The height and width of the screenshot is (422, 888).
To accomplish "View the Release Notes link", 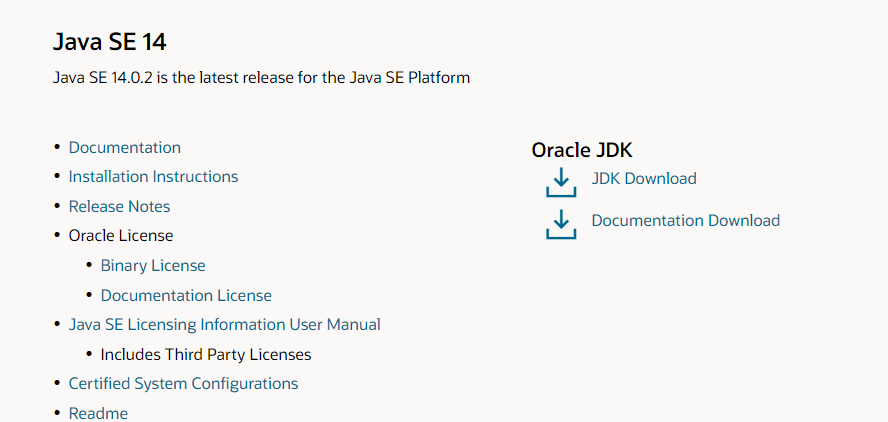I will point(119,206).
